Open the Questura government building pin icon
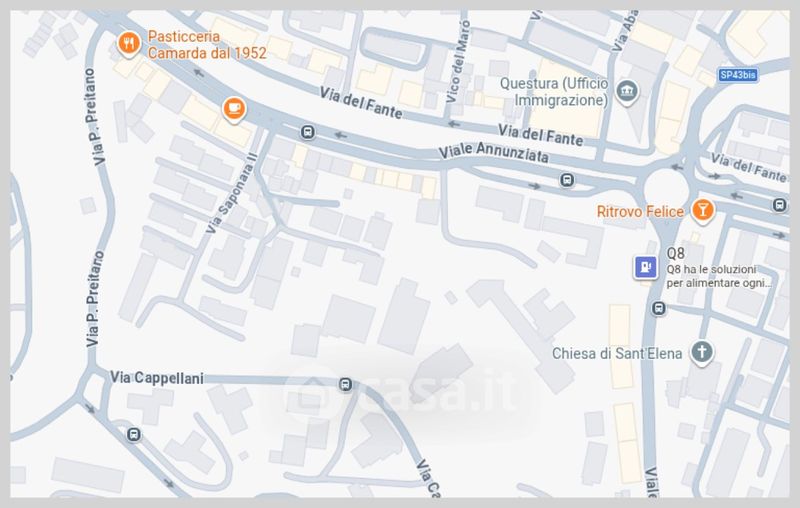 (627, 92)
